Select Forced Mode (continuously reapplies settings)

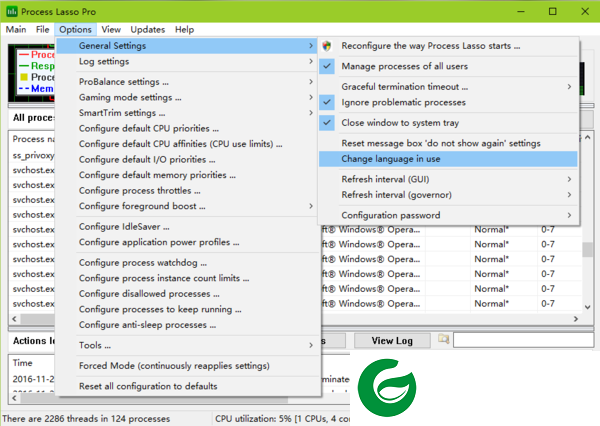[x=188, y=366]
